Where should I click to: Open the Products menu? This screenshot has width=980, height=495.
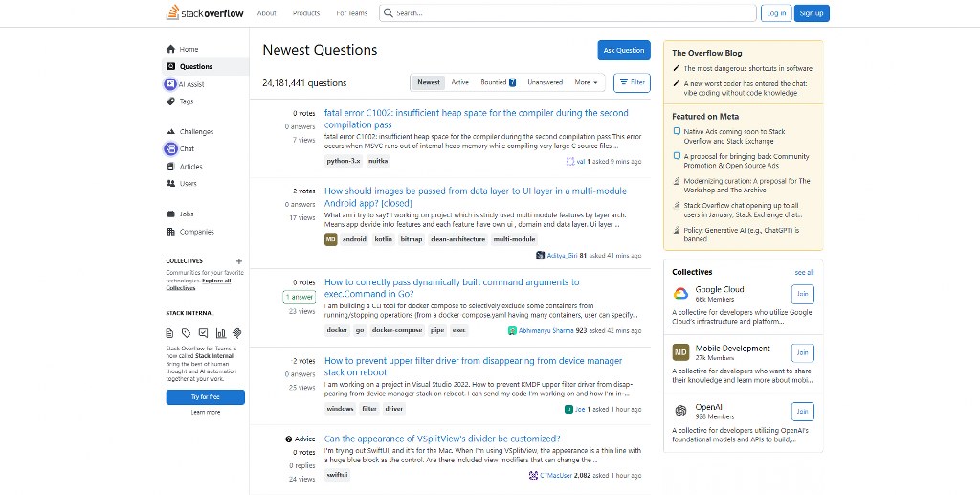click(306, 13)
